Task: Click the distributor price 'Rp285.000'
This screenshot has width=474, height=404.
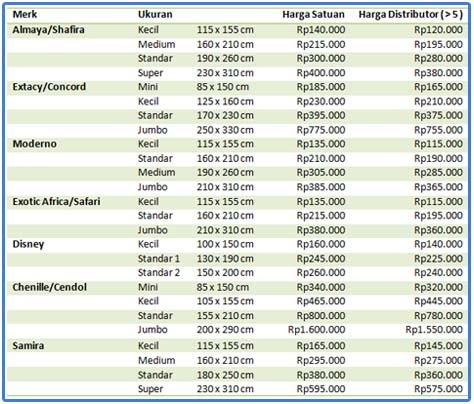Action: pos(438,173)
